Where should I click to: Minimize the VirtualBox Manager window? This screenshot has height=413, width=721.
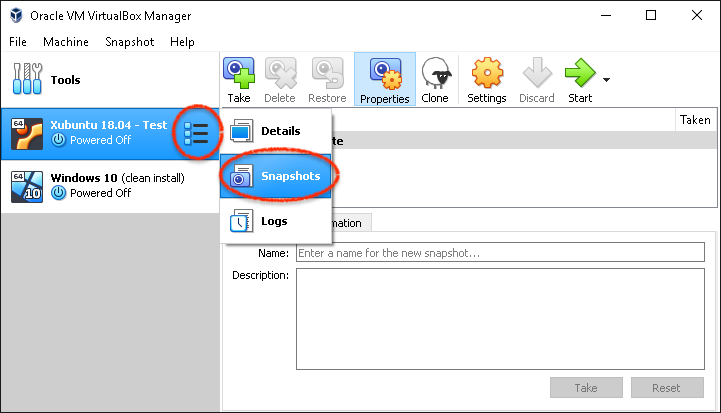pyautogui.click(x=606, y=15)
